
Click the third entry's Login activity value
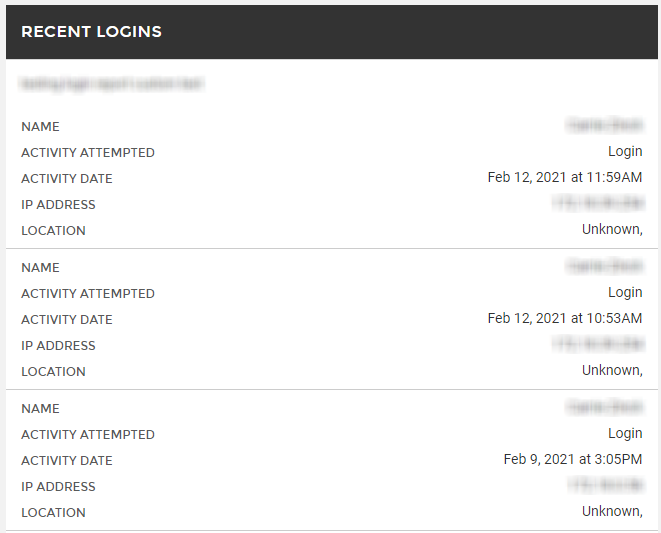625,433
